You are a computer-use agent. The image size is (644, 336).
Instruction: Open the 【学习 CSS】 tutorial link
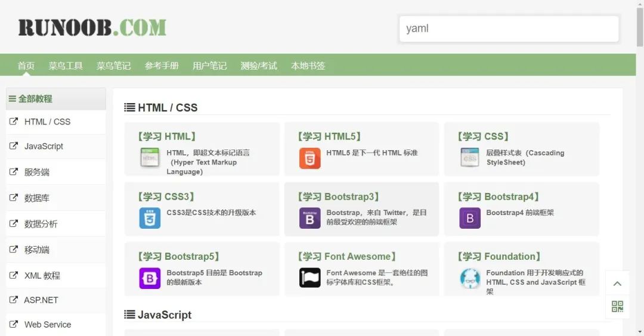(483, 136)
